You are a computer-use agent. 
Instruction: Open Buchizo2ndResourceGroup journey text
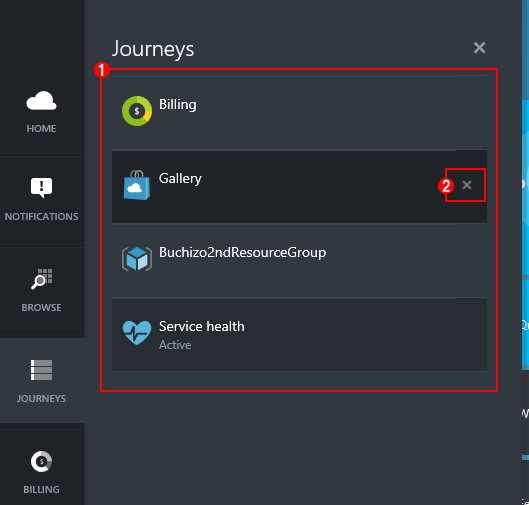(242, 252)
